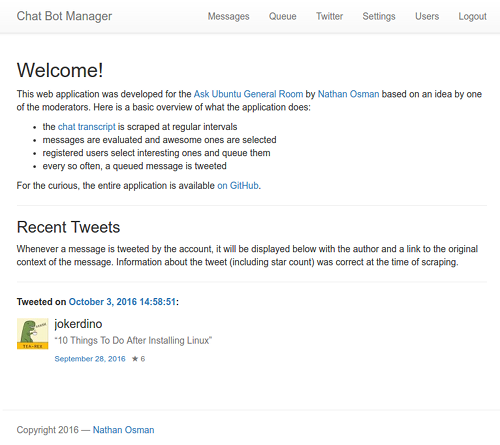The width and height of the screenshot is (500, 445).
Task: Open the chat transcript link
Action: click(x=87, y=127)
